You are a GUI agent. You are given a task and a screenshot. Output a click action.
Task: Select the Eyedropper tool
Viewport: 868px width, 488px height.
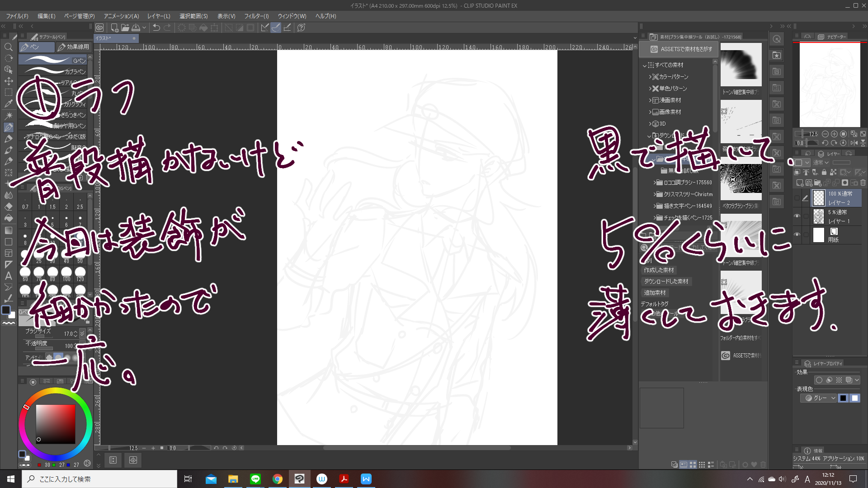click(8, 104)
